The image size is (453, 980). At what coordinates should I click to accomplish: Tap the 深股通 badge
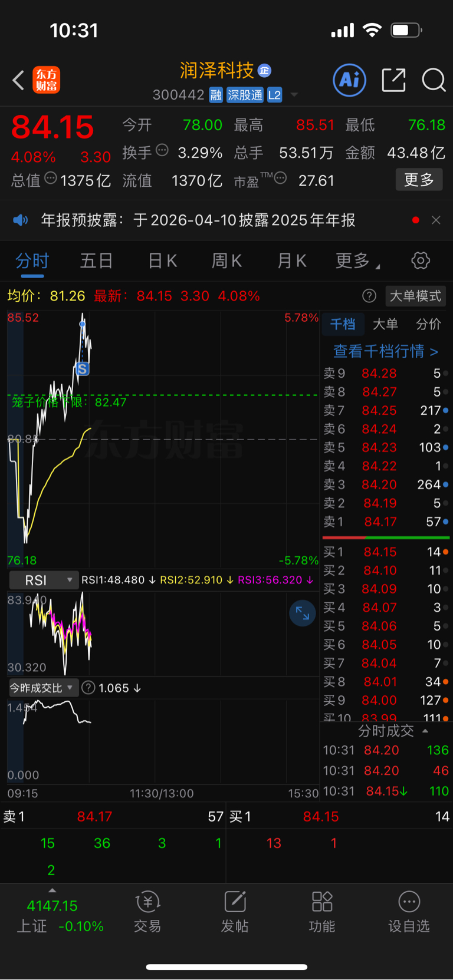pyautogui.click(x=245, y=95)
